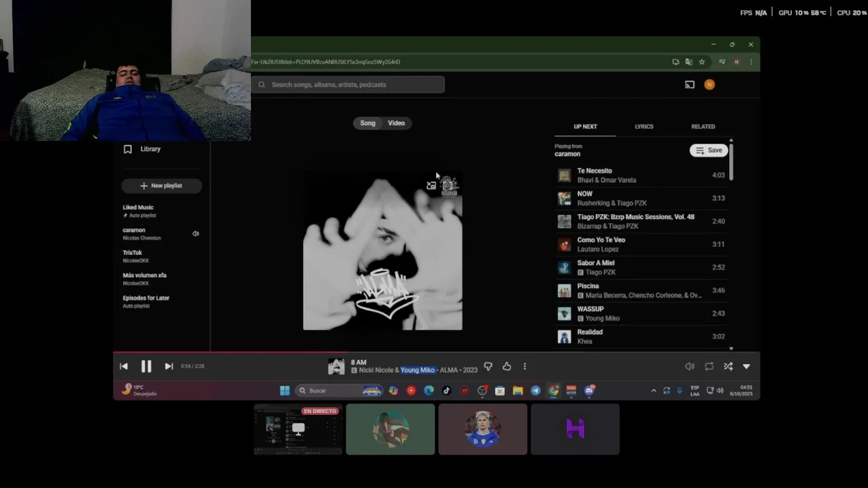Switch to Song mode
868x488 pixels.
coord(368,123)
